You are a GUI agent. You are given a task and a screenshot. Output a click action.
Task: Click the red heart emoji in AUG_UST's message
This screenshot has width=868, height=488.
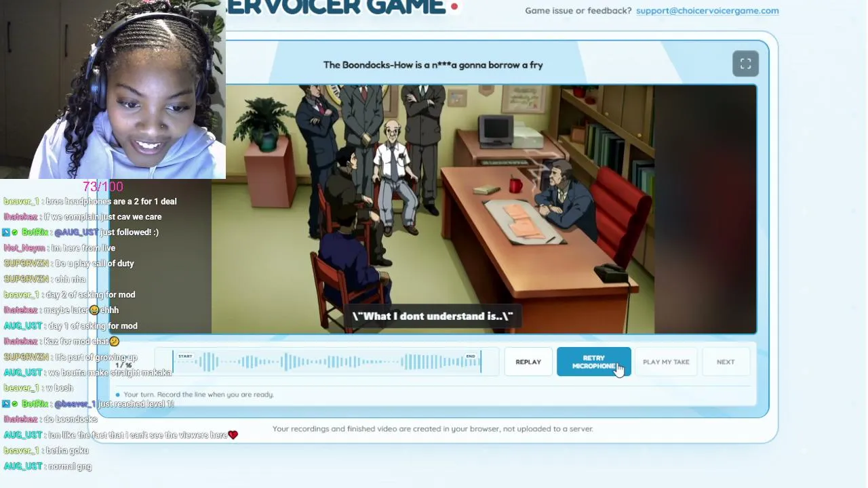click(x=233, y=435)
